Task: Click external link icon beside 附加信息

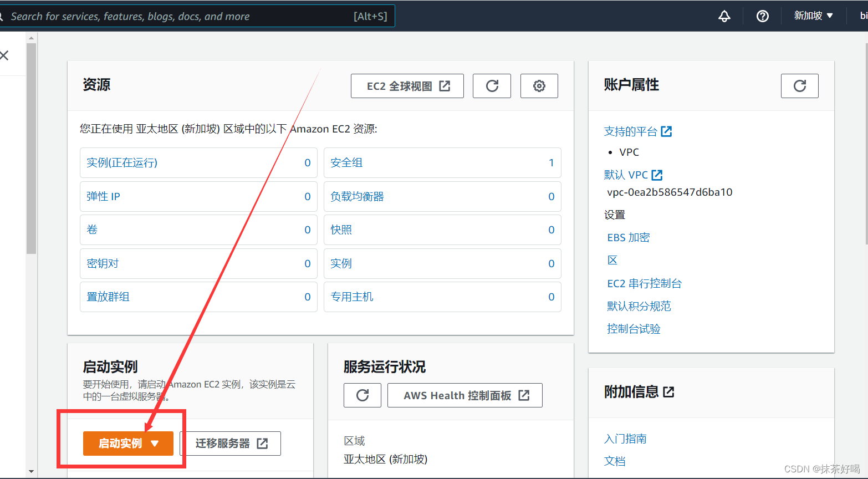Action: [x=669, y=392]
